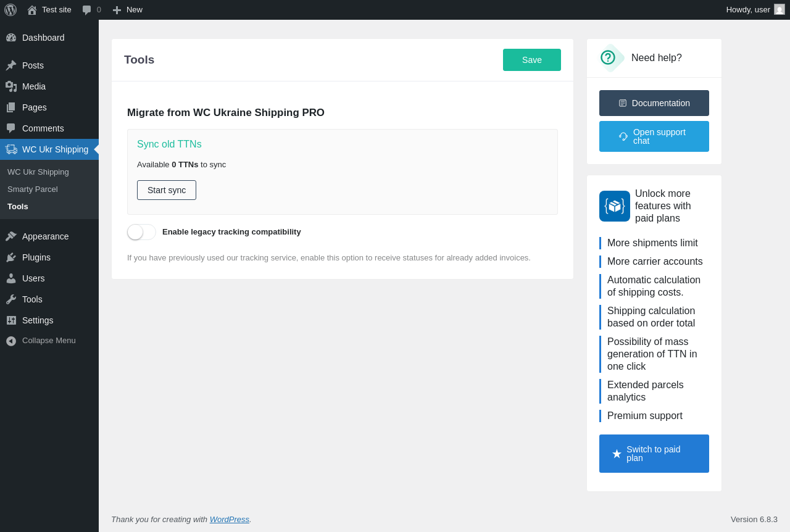The image size is (790, 532).
Task: Click the Need help question mark icon
Action: pyautogui.click(x=608, y=57)
